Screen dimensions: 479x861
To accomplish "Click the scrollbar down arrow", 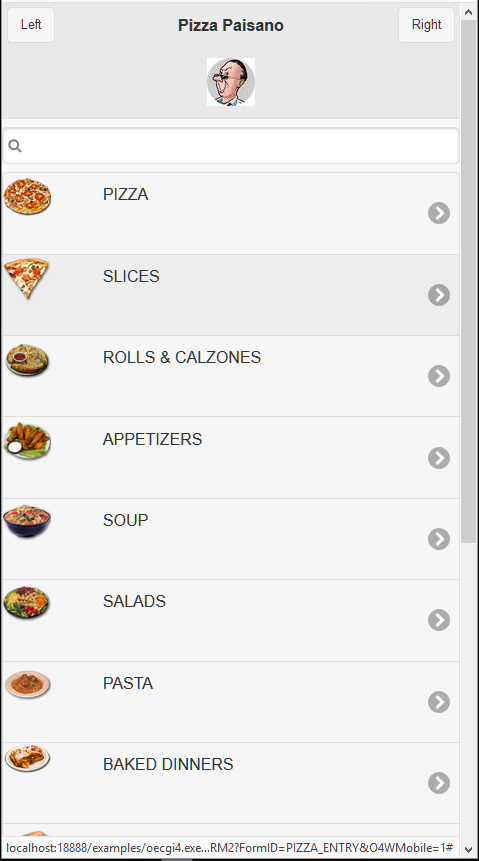I will 469,851.
